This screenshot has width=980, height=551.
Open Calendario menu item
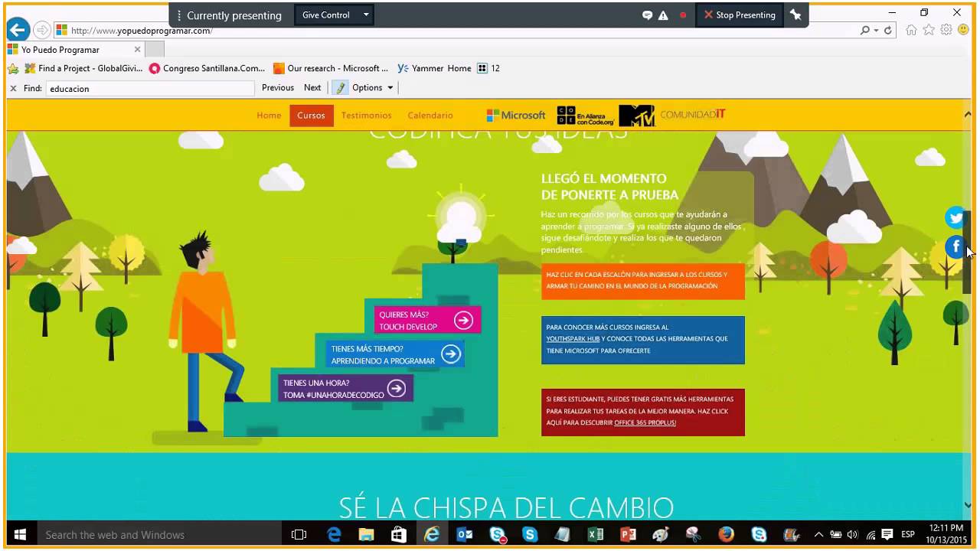coord(430,116)
